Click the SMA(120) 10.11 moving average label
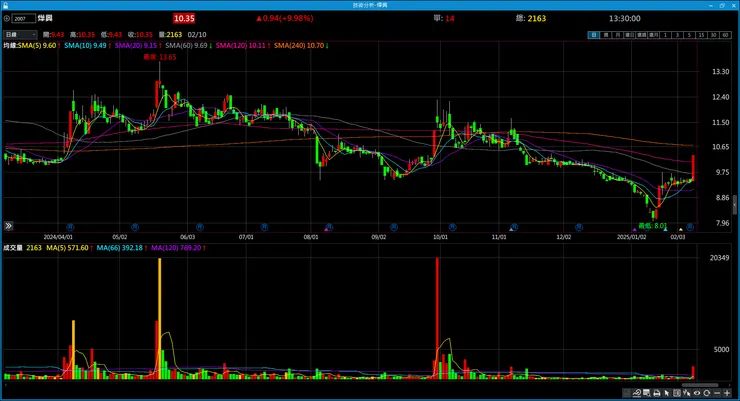 click(x=243, y=46)
